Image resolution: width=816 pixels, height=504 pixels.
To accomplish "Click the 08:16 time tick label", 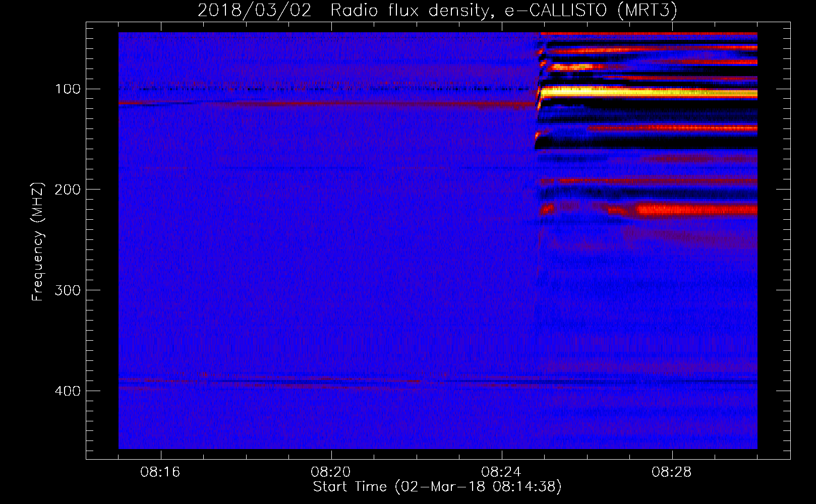I will (x=160, y=472).
